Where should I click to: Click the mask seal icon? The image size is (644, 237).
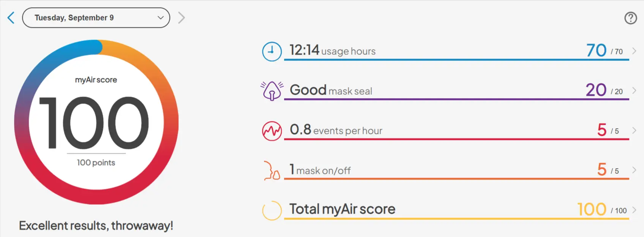272,91
